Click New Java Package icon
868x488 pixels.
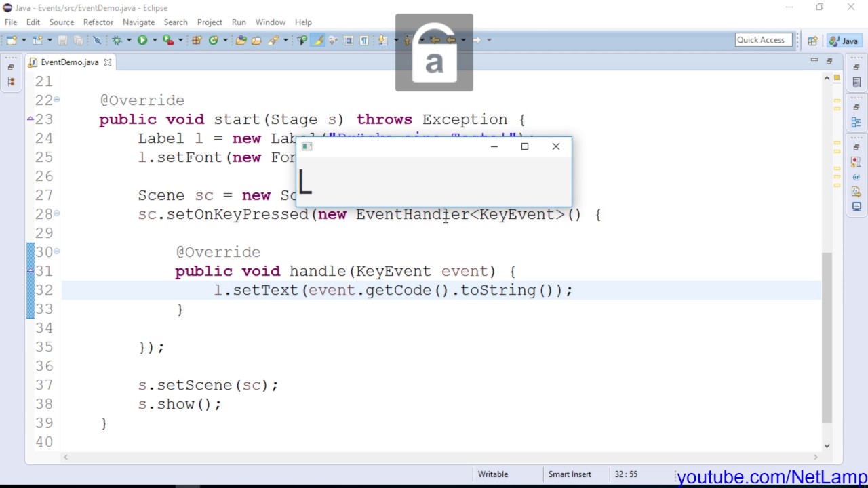tap(197, 41)
